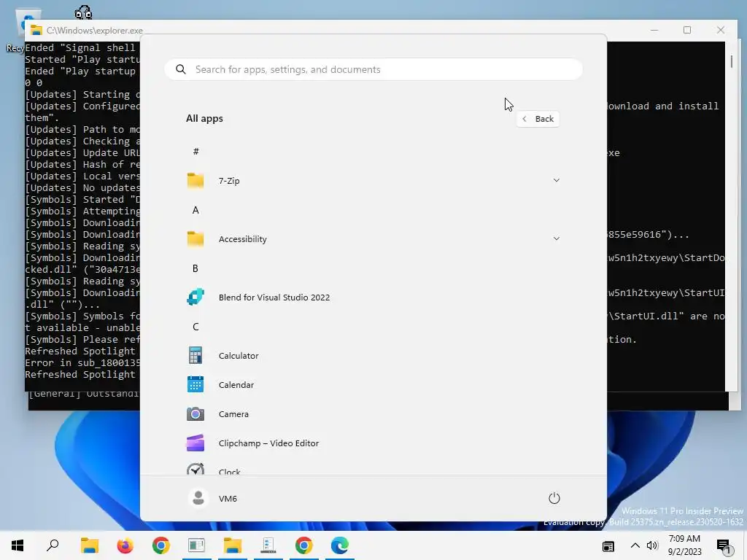Focus the Start menu search field
The width and height of the screenshot is (747, 560).
coord(373,69)
